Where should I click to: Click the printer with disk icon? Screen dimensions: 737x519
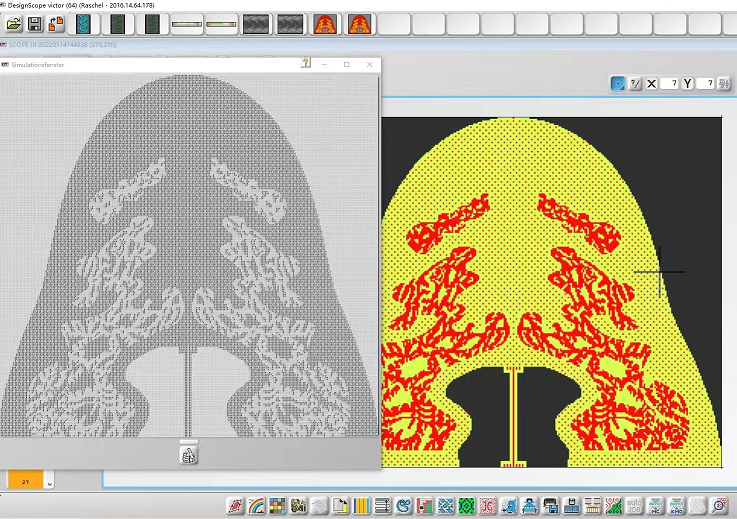tap(550, 506)
